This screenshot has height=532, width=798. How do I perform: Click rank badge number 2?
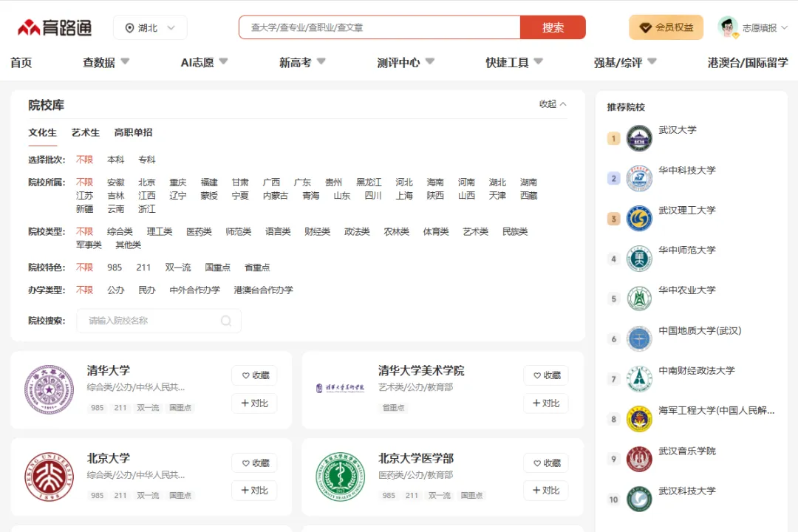point(614,179)
